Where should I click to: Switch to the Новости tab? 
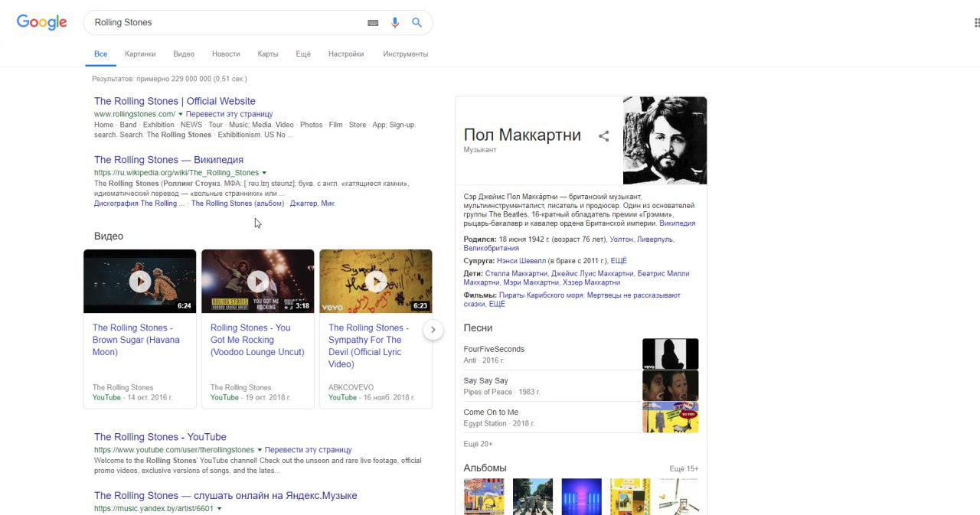tap(226, 54)
